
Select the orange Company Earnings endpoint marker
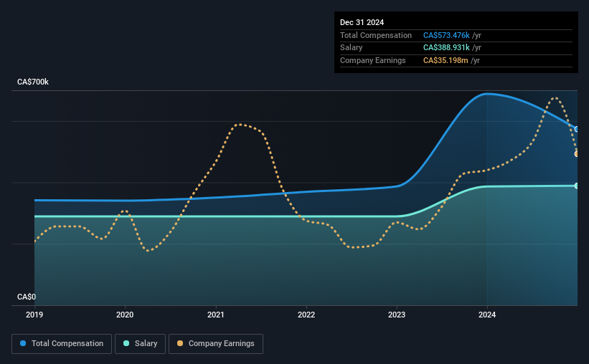pyautogui.click(x=577, y=154)
